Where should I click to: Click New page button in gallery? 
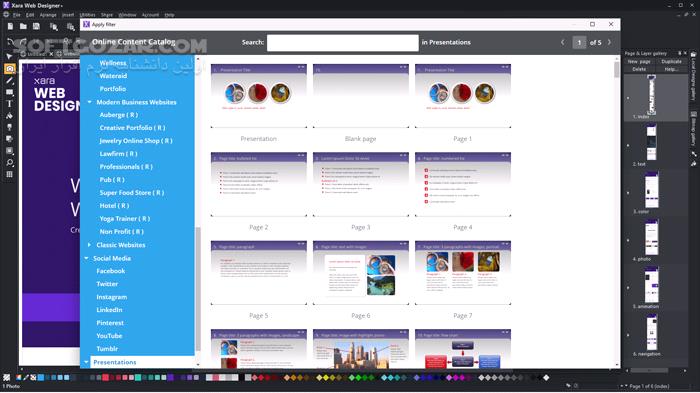639,62
